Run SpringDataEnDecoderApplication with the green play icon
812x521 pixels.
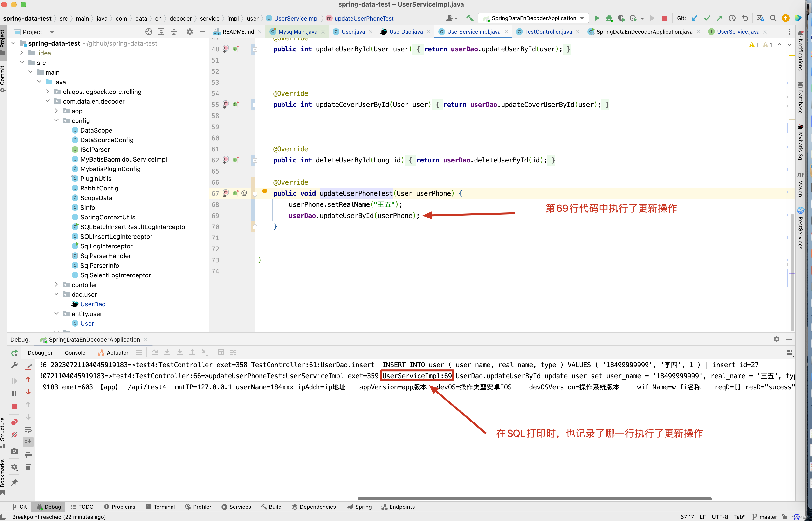(597, 18)
